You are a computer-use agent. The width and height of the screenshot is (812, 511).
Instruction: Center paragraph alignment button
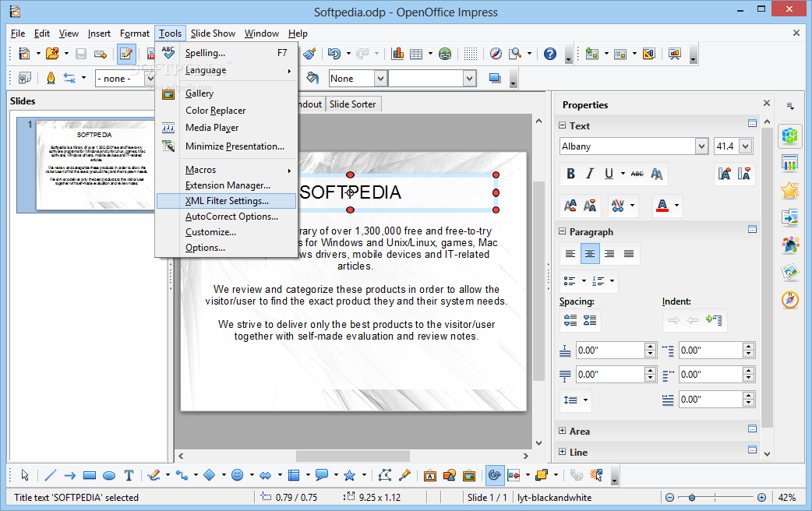point(590,254)
